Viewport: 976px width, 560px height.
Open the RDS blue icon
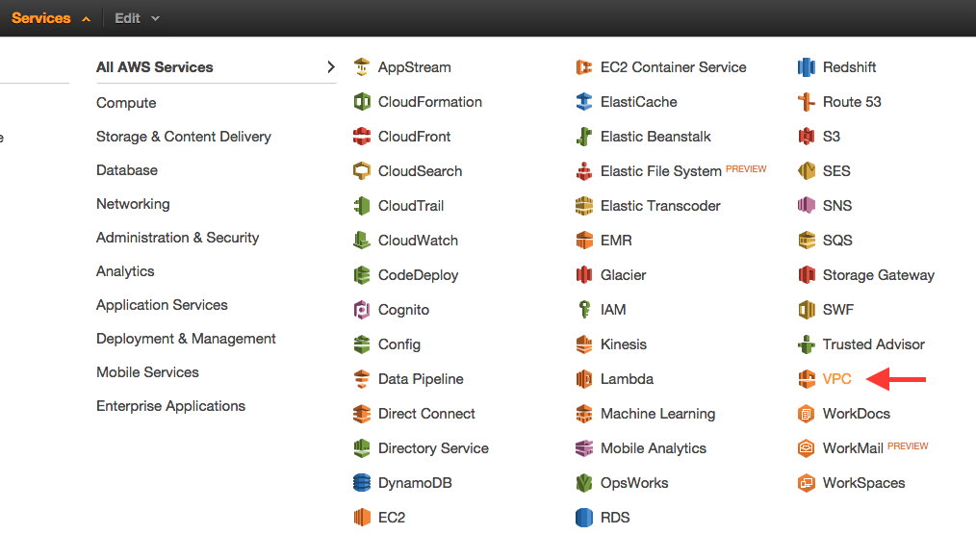tap(584, 518)
